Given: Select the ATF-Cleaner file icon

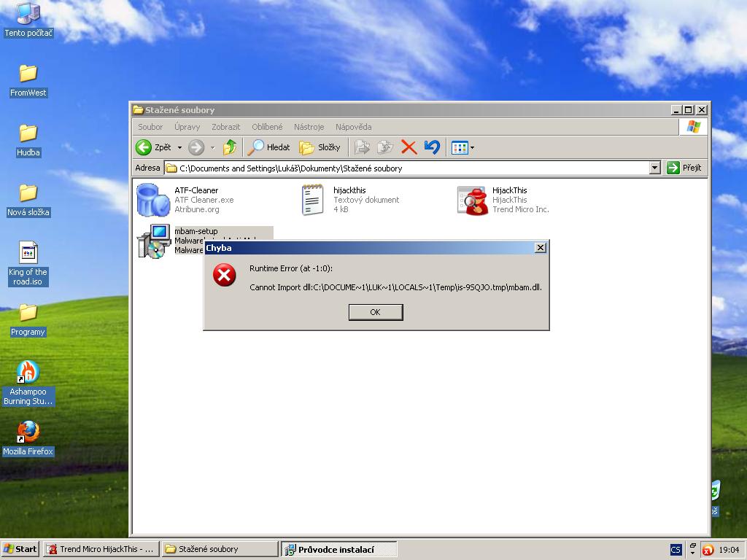Looking at the screenshot, I should pos(153,200).
